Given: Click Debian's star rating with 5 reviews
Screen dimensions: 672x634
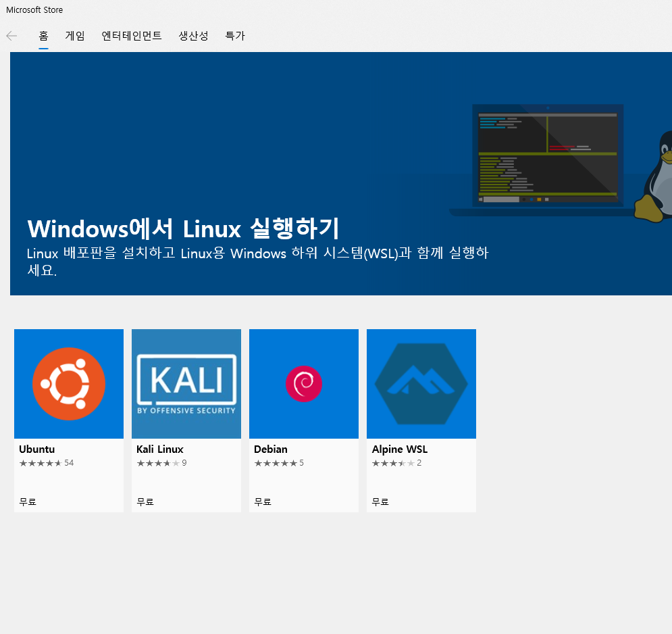Looking at the screenshot, I should coord(279,463).
